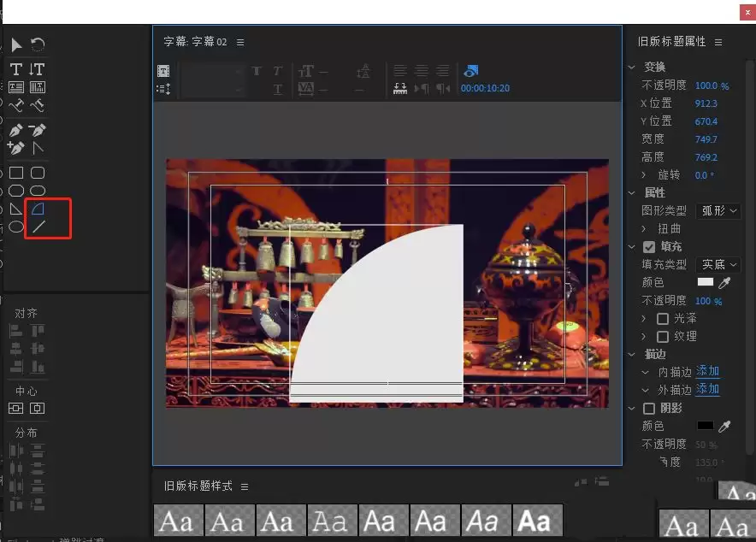
Task: Click the show background video icon
Action: point(470,71)
